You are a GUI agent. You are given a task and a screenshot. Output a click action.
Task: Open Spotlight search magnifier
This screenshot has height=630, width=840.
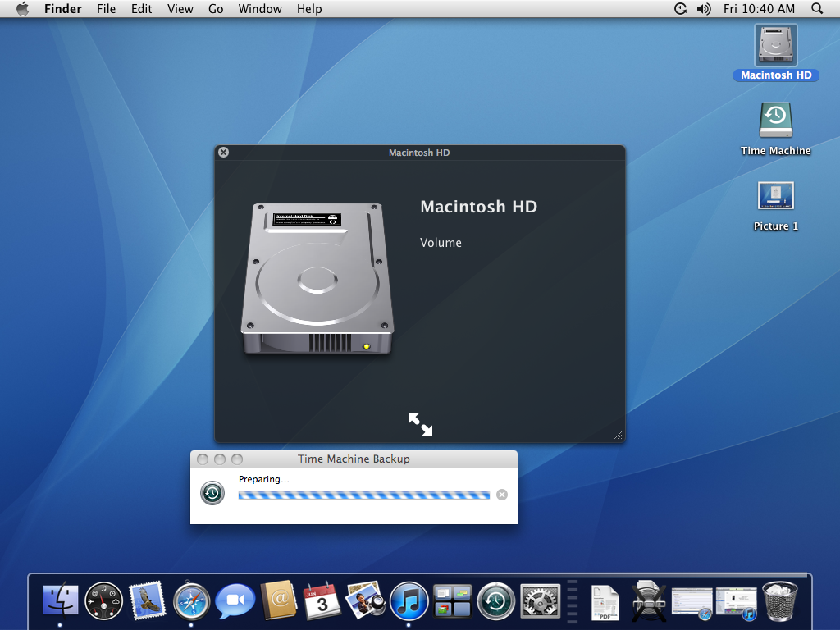pyautogui.click(x=817, y=8)
